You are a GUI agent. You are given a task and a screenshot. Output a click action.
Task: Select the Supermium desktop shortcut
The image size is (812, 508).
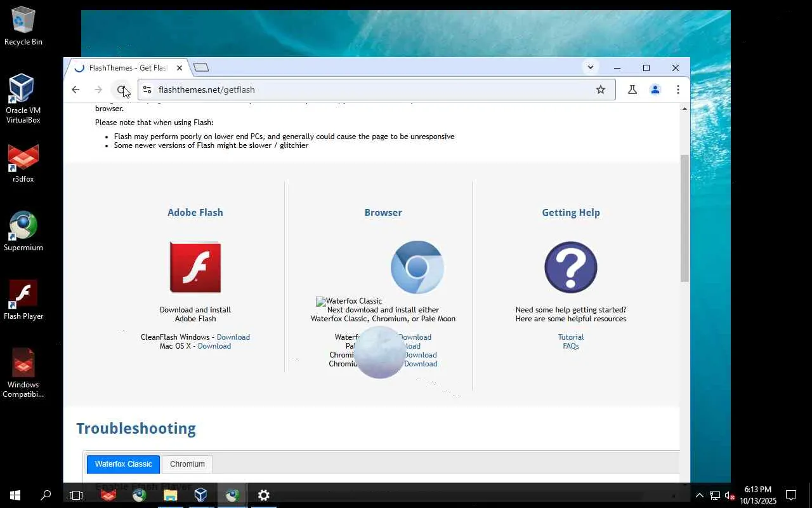[23, 232]
